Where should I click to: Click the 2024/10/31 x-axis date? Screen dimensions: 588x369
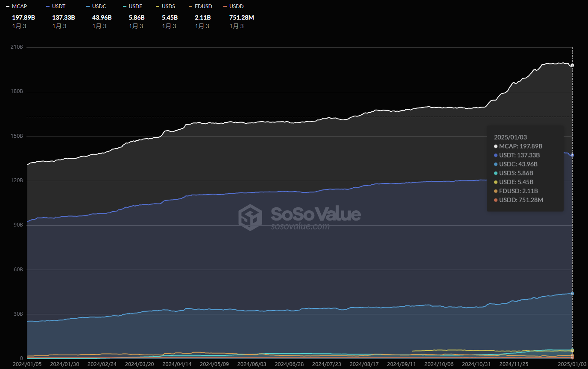477,364
